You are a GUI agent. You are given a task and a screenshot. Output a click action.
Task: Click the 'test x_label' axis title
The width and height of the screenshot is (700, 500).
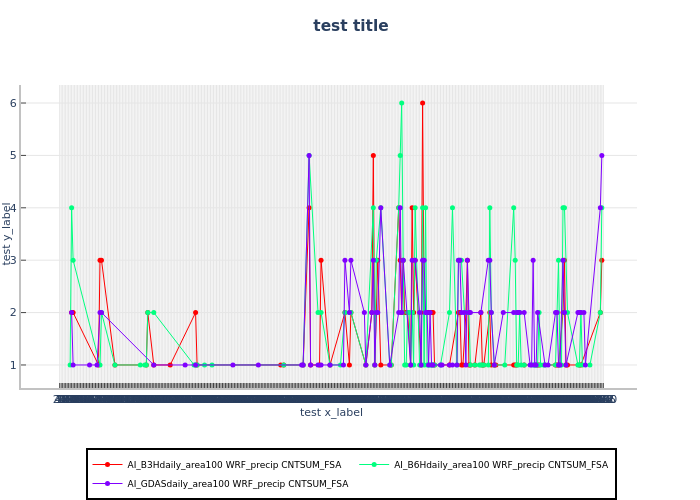click(x=331, y=412)
